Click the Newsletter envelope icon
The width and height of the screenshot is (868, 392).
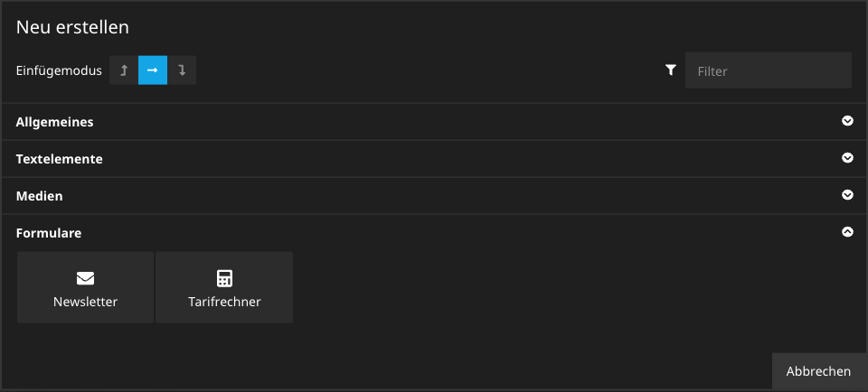pyautogui.click(x=85, y=278)
